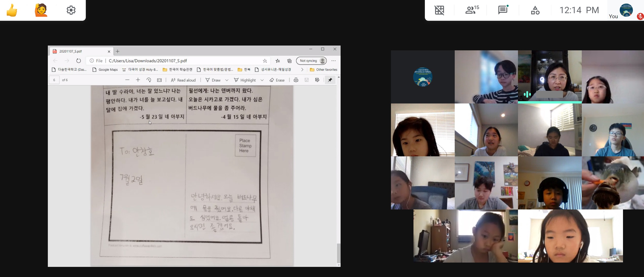Expand the Draw options dropdown arrow
644x277 pixels.
[x=227, y=80]
